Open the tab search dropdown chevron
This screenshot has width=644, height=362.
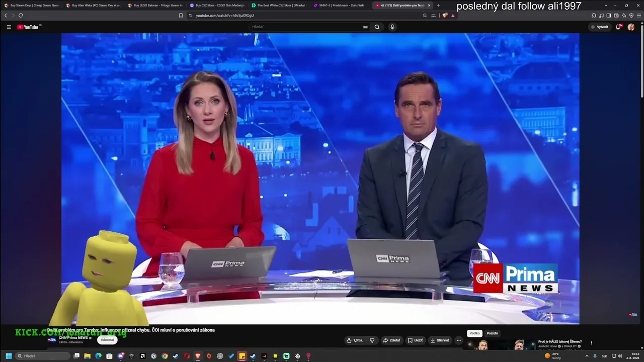click(x=606, y=5)
